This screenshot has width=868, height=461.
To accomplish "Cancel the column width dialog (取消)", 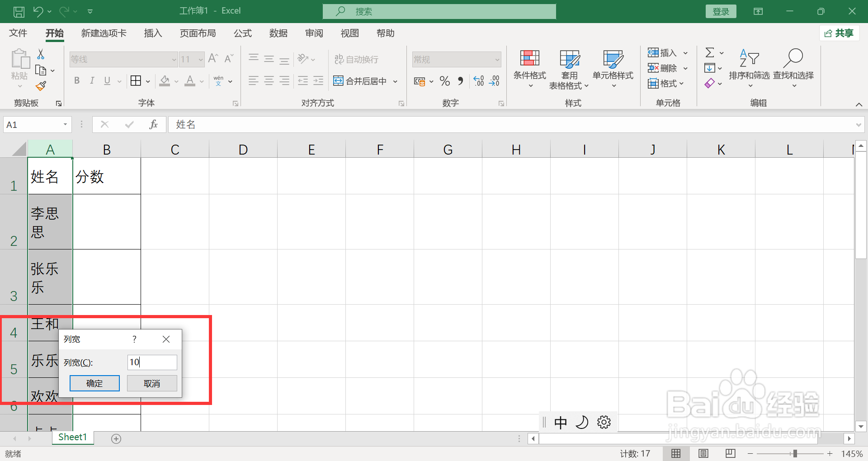I will pyautogui.click(x=152, y=383).
